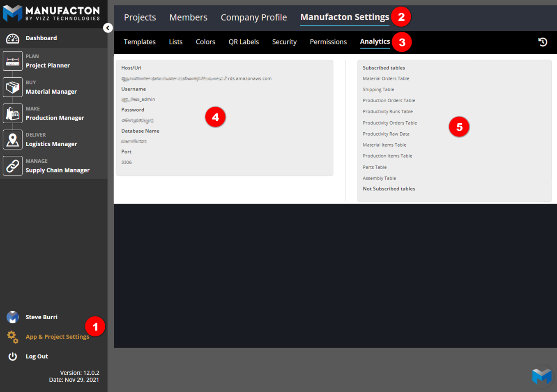Go to the Colors tab
The width and height of the screenshot is (557, 392).
click(205, 42)
